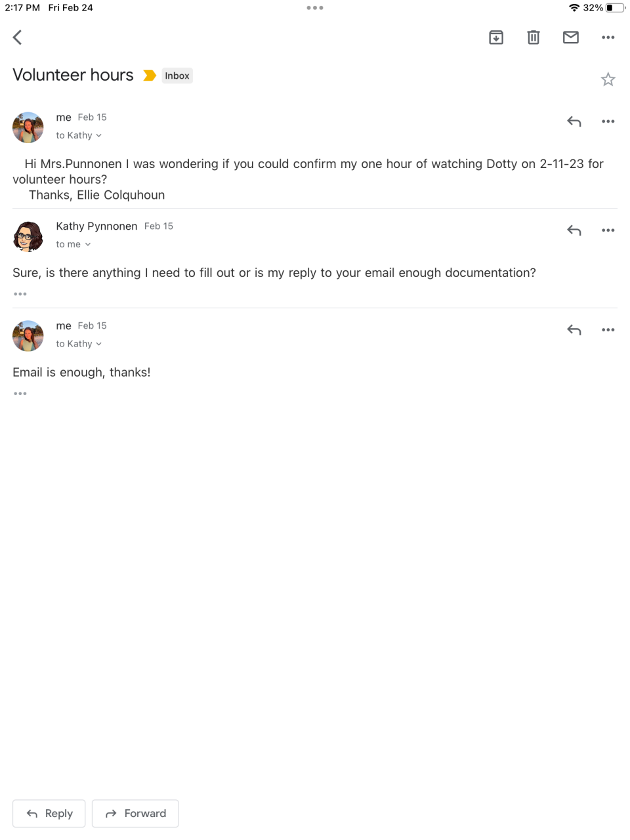This screenshot has width=630, height=840.
Task: Go back using the top-left arrow
Action: (x=18, y=37)
